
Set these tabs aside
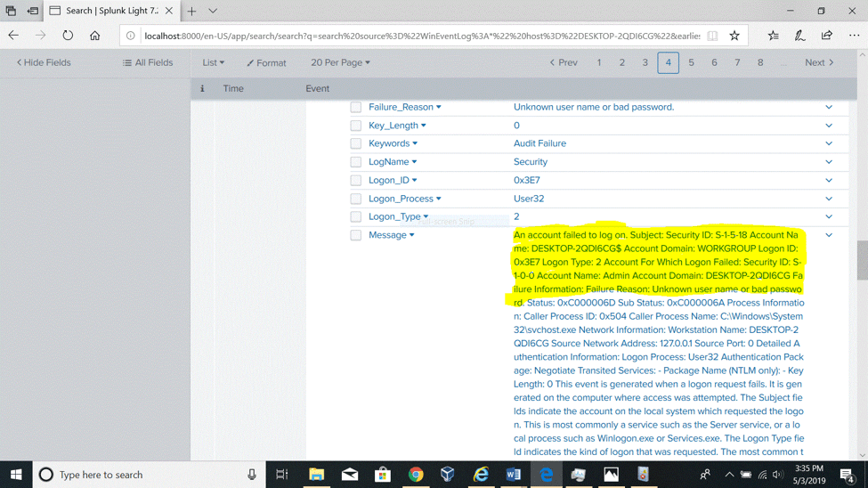33,11
